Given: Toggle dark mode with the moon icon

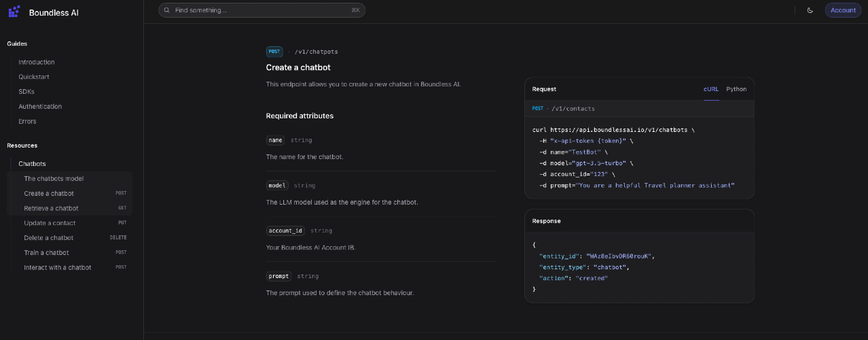Looking at the screenshot, I should pyautogui.click(x=810, y=10).
